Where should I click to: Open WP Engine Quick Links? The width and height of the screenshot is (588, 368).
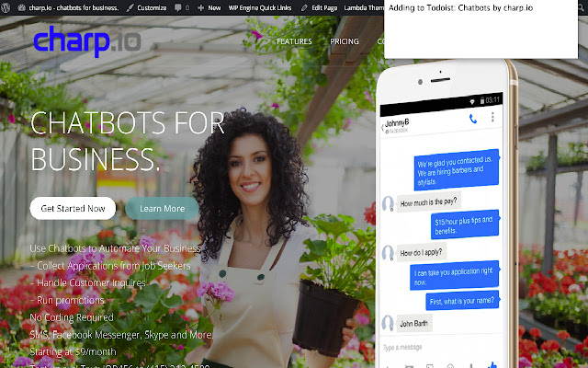[x=260, y=7]
